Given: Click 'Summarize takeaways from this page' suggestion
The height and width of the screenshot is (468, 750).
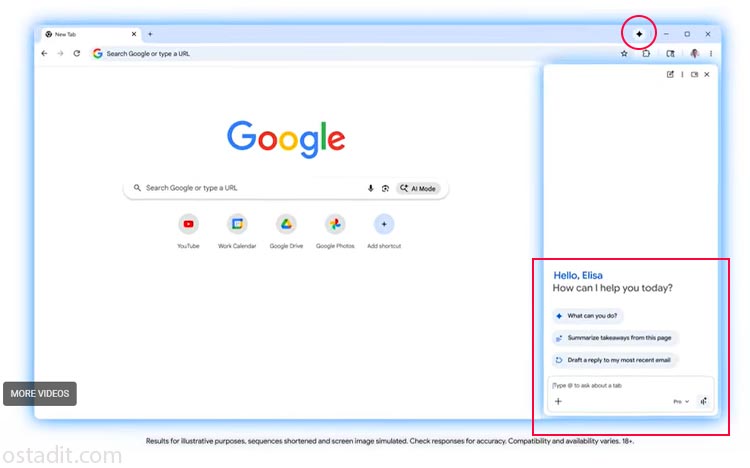Looking at the screenshot, I should pos(616,338).
